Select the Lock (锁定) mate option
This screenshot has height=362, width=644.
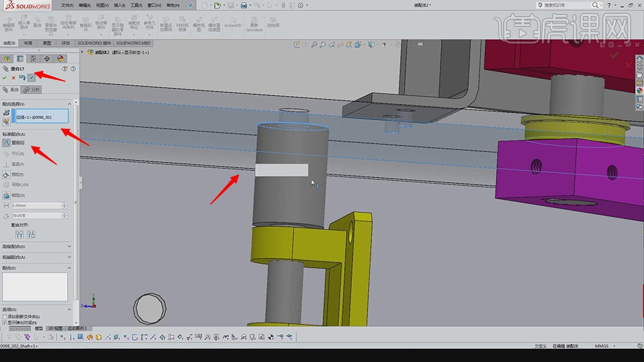pyautogui.click(x=7, y=195)
